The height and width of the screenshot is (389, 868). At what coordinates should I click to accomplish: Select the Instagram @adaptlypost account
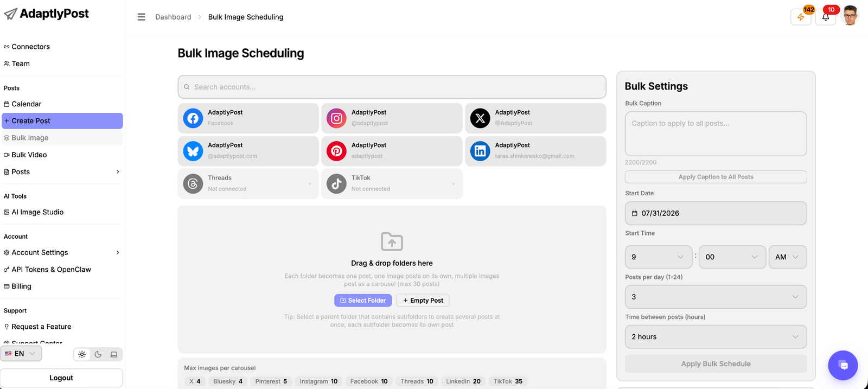point(392,118)
